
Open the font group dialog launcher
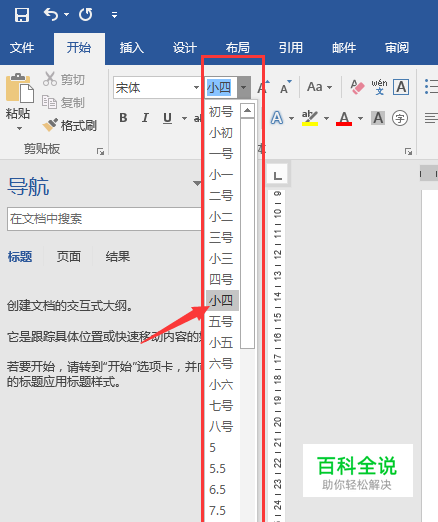(408, 152)
